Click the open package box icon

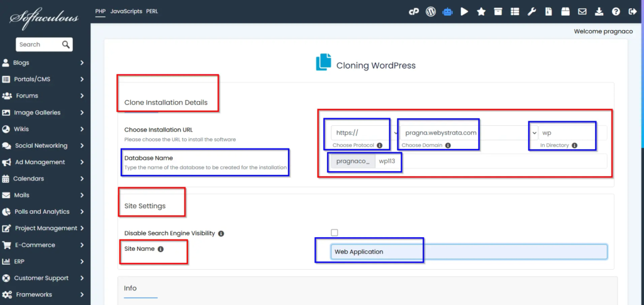click(565, 11)
